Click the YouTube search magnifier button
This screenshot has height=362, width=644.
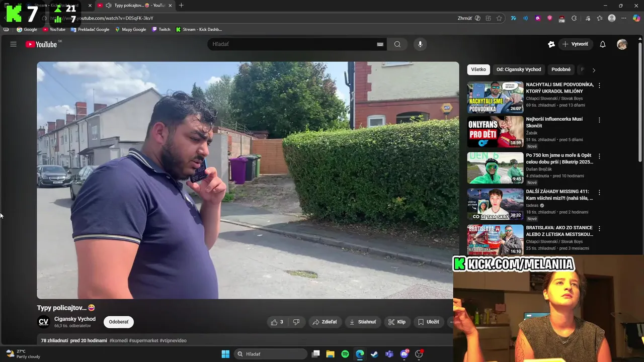tap(397, 44)
